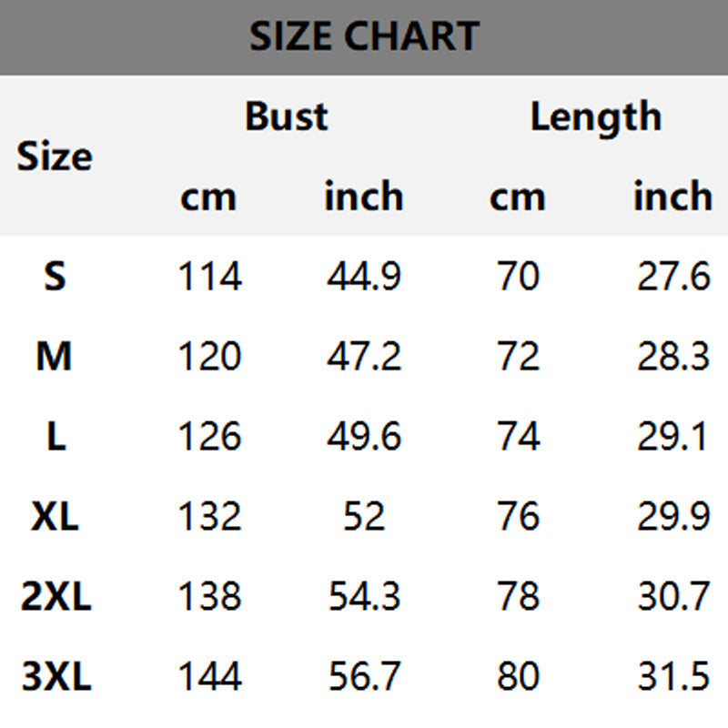This screenshot has width=728, height=728.
Task: Select the 3XL size row label
Action: (56, 676)
